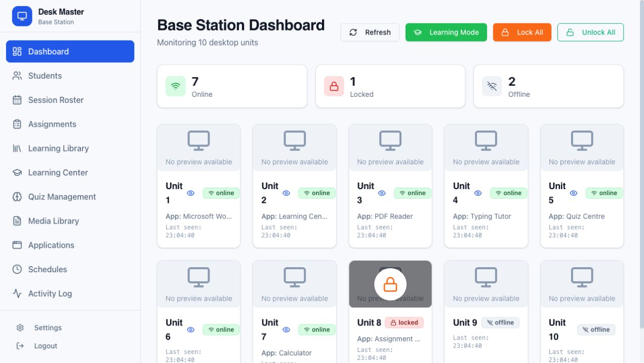Click the offline badge on Unit 10
644x363 pixels.
pos(596,330)
